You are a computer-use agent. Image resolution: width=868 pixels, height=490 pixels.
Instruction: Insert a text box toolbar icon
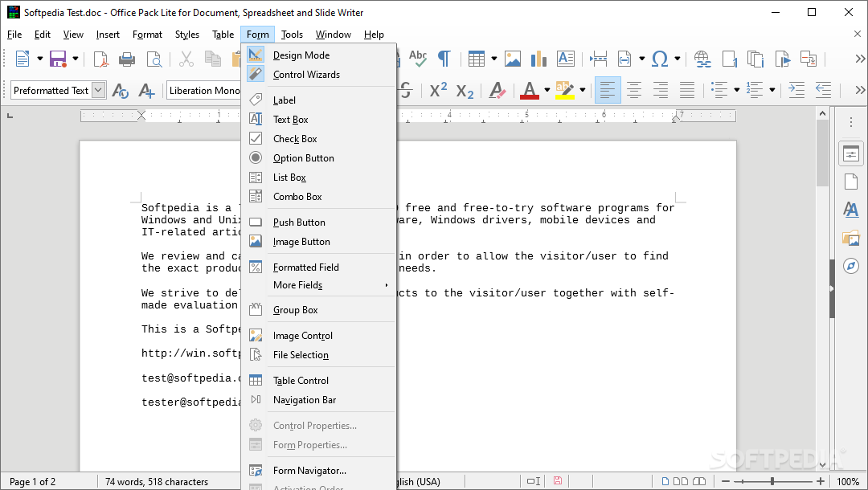coord(565,59)
